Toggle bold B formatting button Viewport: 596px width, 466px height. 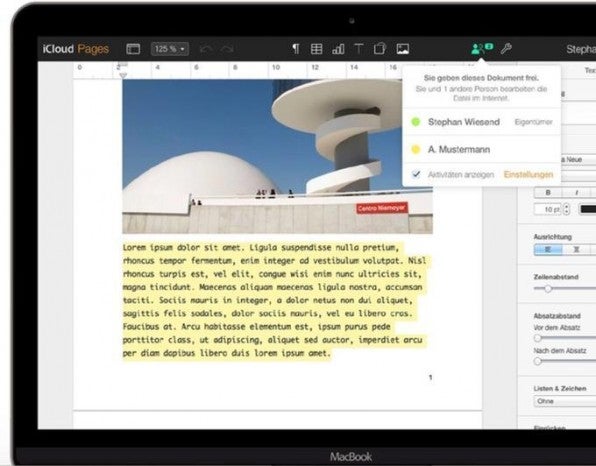[x=548, y=193]
